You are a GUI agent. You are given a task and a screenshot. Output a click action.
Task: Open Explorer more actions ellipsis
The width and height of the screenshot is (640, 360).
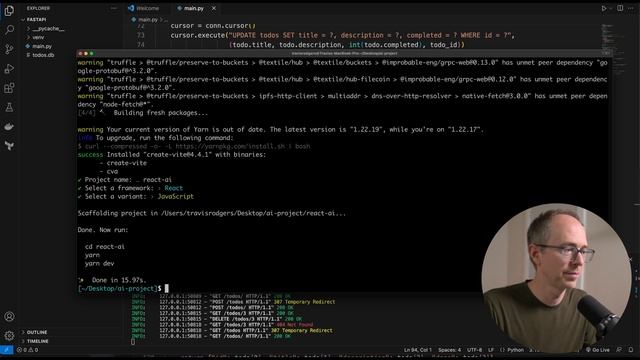pyautogui.click(x=113, y=8)
